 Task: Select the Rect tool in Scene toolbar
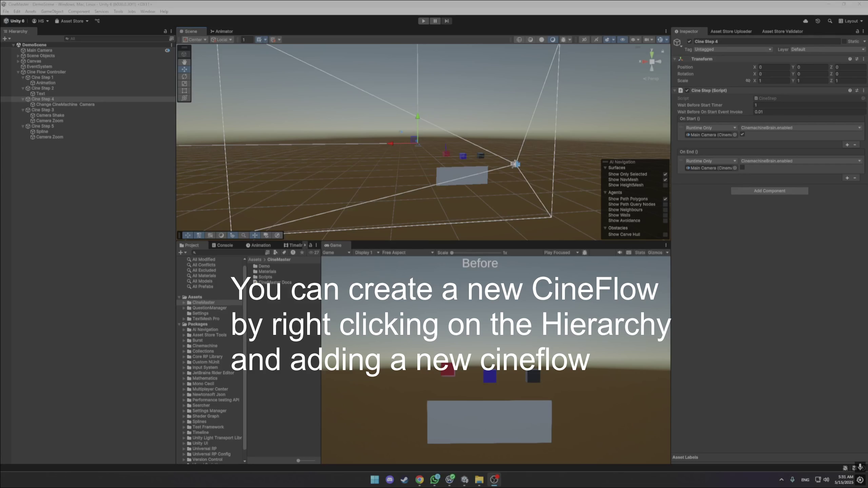pos(184,90)
